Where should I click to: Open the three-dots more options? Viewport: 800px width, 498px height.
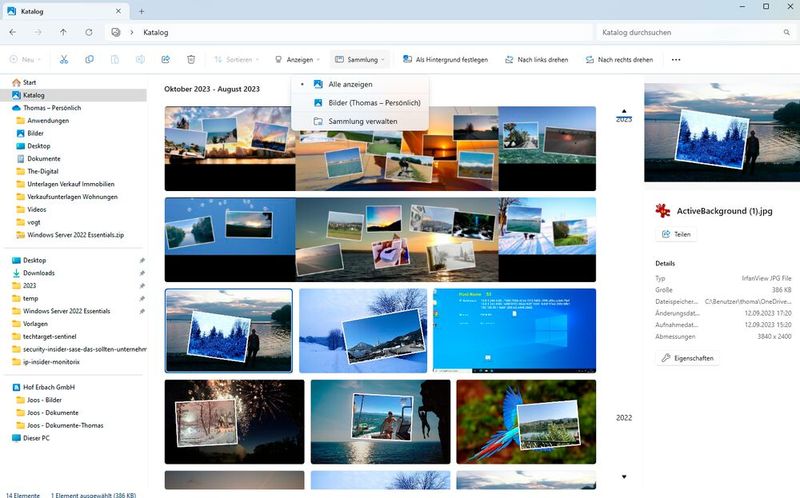pos(676,60)
